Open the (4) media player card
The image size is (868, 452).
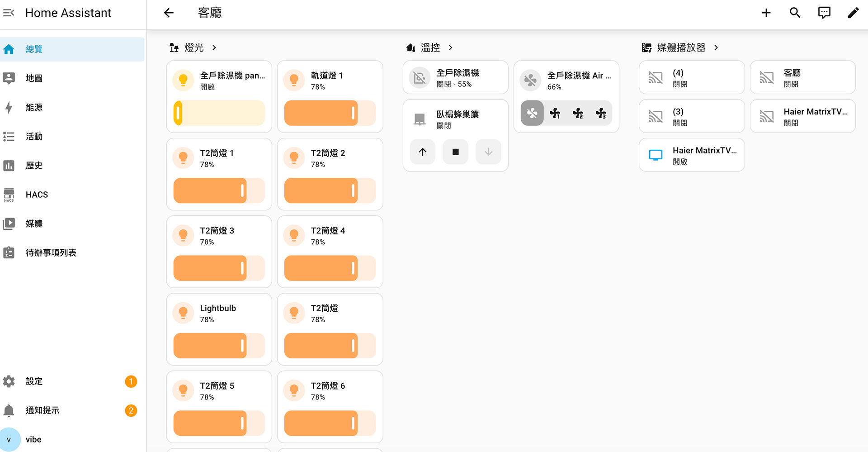coord(692,78)
